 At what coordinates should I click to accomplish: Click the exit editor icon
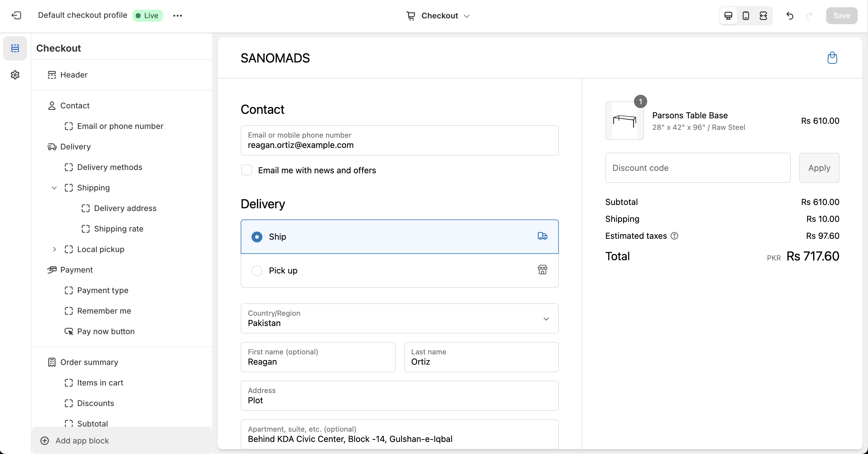point(16,15)
